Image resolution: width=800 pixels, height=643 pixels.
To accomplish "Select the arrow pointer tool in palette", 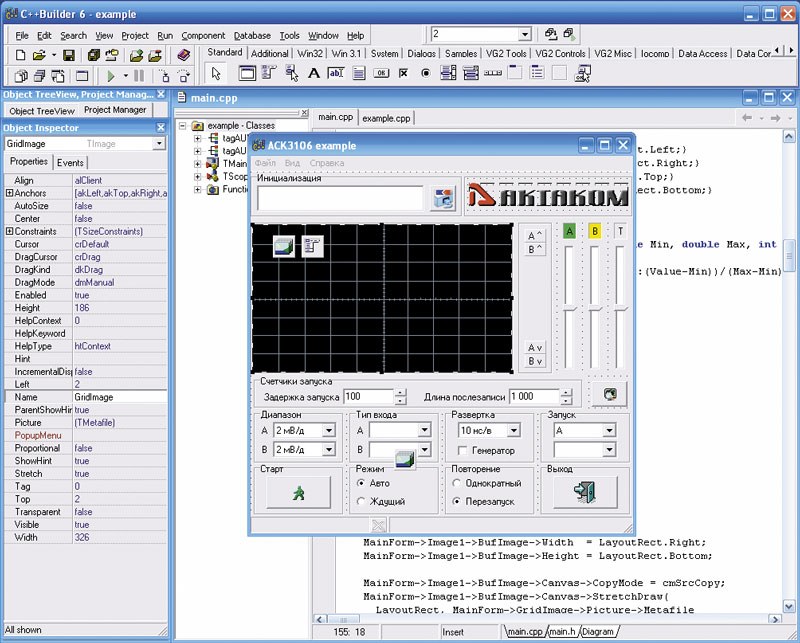I will [217, 73].
